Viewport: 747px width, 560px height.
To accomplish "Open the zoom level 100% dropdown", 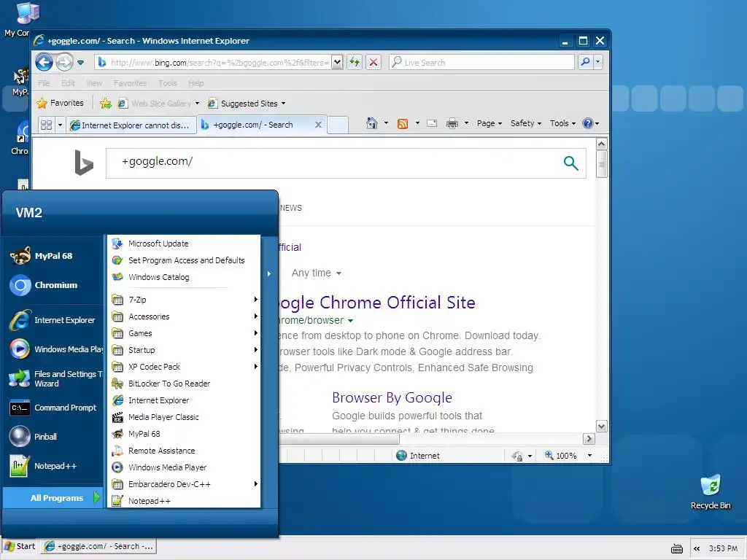I will click(589, 455).
